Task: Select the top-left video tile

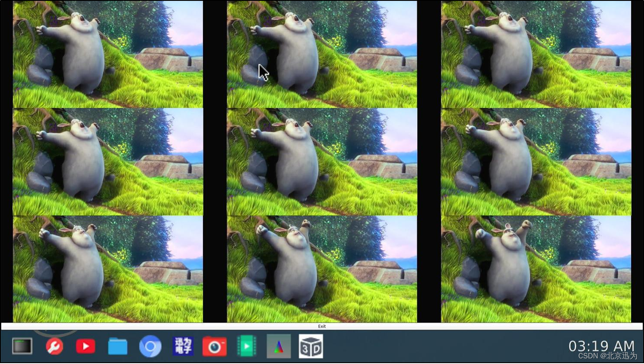Action: click(108, 54)
